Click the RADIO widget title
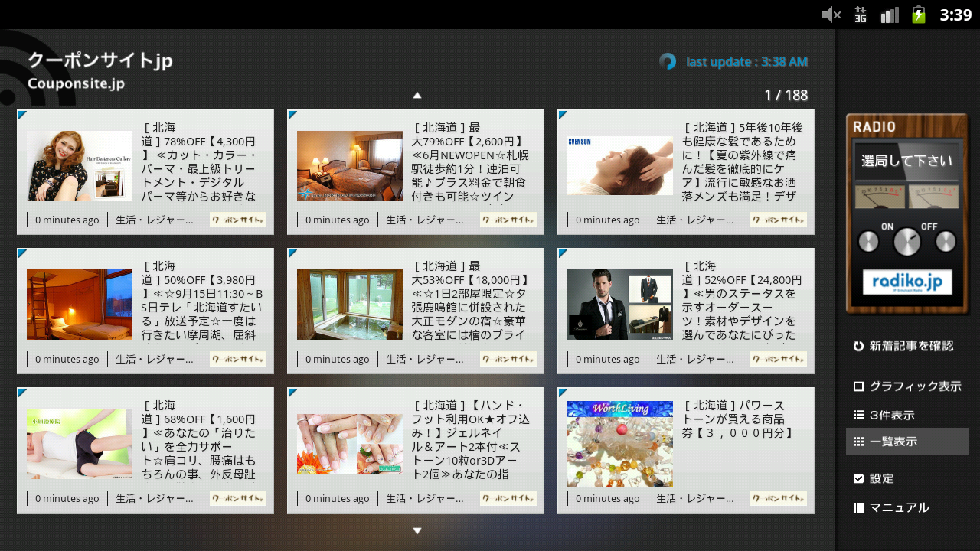This screenshot has width=980, height=551. (x=874, y=127)
